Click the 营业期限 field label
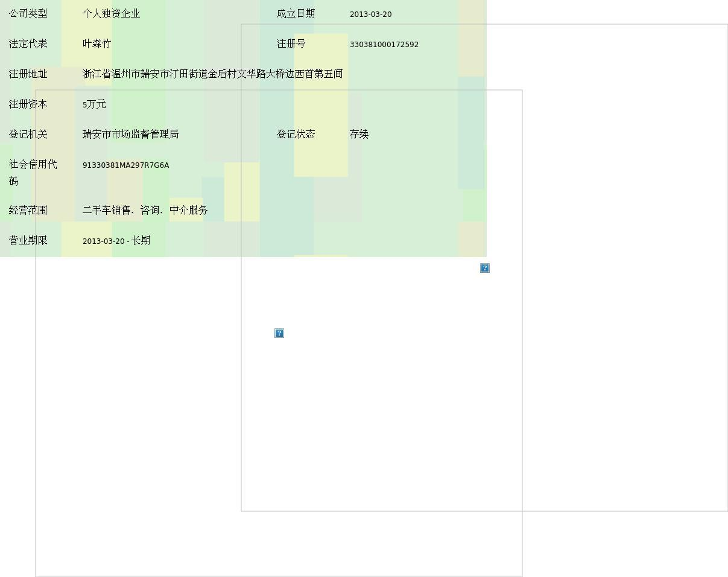The image size is (728, 577). pos(28,241)
